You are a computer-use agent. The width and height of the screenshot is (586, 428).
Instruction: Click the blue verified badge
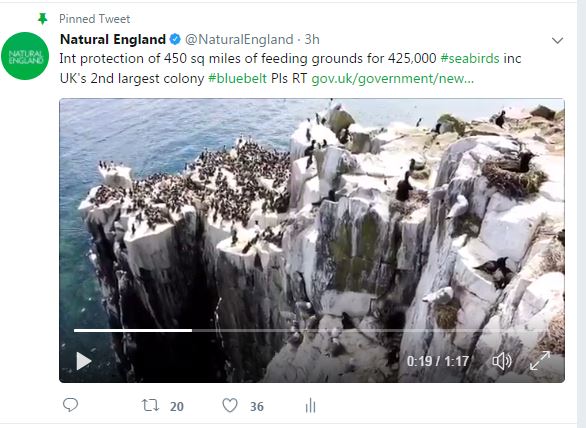175,39
